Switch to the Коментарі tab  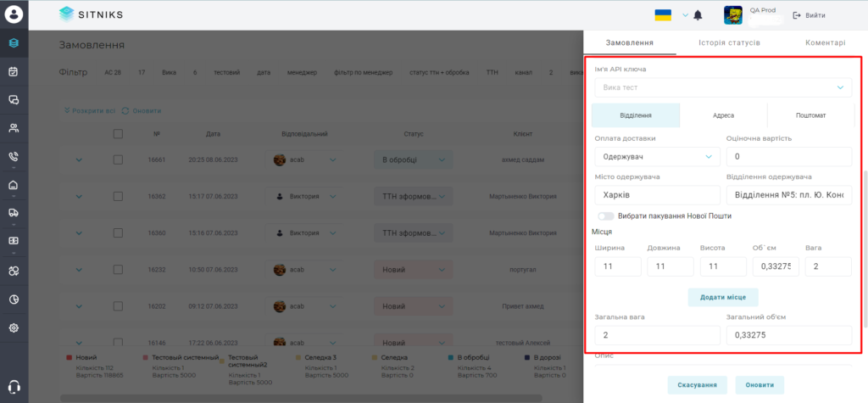coord(825,42)
